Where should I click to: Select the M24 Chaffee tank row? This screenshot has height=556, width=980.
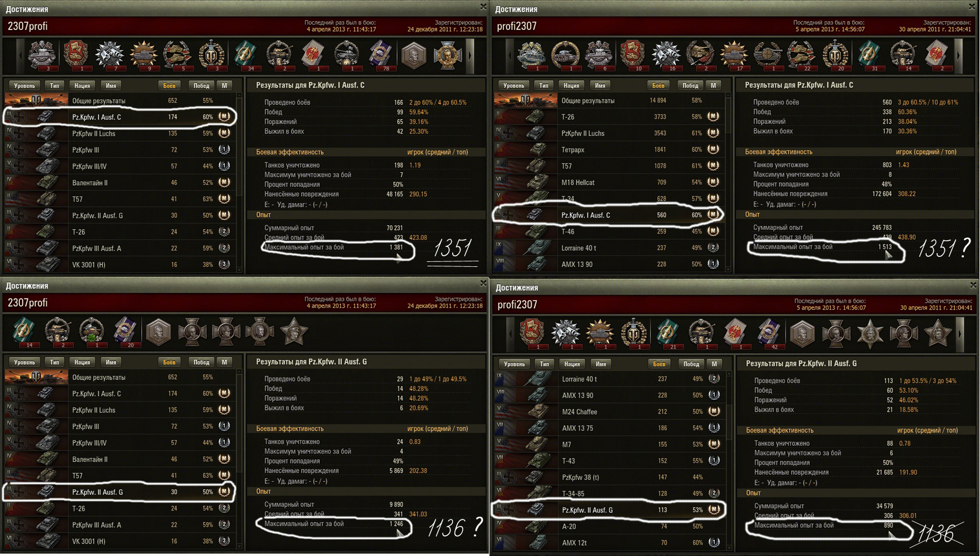pyautogui.click(x=609, y=412)
